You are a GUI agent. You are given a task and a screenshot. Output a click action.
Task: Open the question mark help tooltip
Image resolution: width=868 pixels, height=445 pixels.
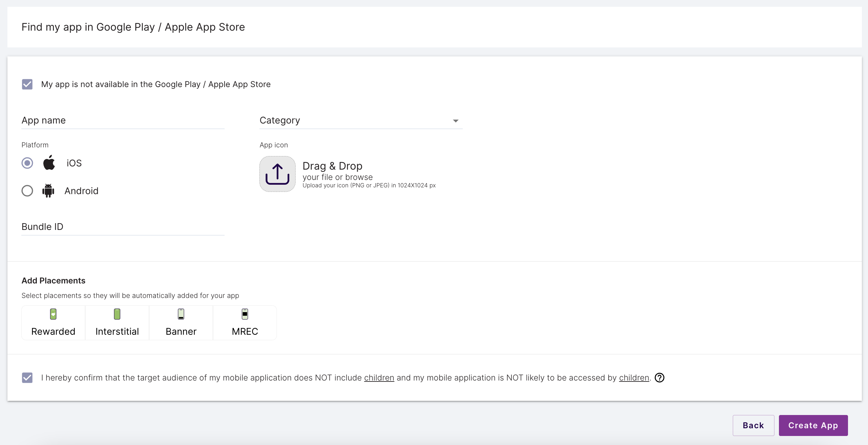(x=660, y=378)
